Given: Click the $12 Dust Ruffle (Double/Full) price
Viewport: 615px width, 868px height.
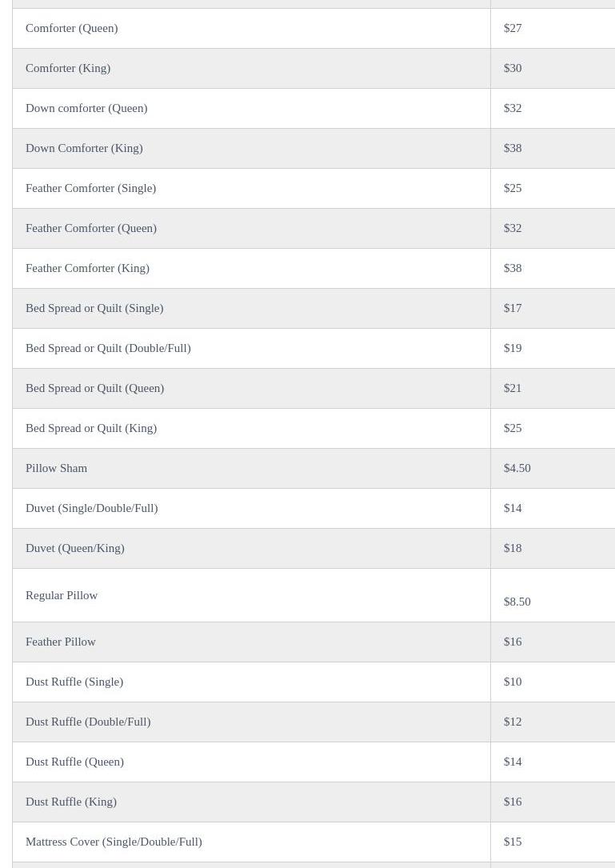Looking at the screenshot, I should (513, 722).
